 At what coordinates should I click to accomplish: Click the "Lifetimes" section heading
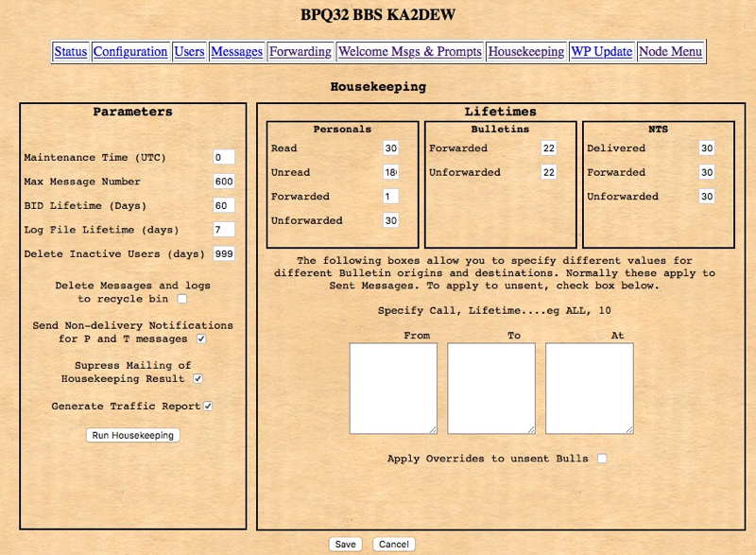point(501,112)
